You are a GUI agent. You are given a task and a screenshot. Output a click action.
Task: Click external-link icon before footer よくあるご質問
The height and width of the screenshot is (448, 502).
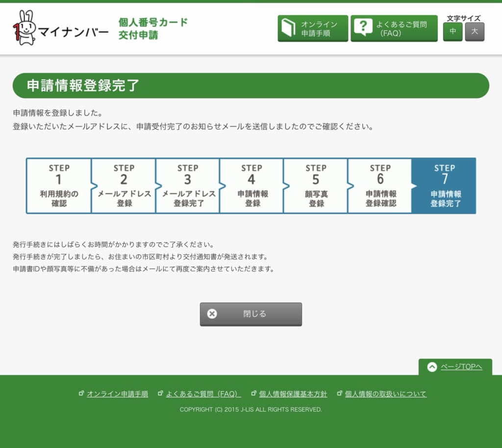click(160, 394)
